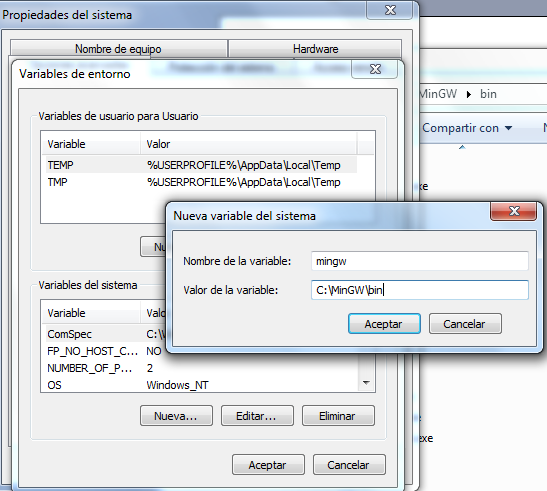
Task: Click Aceptar in Variables de entorno window
Action: (x=268, y=464)
